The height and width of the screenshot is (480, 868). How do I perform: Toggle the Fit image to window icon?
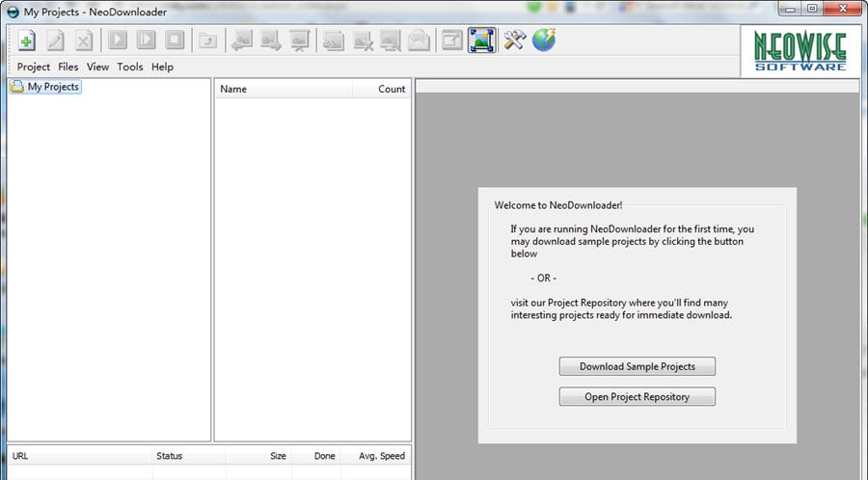tap(481, 40)
